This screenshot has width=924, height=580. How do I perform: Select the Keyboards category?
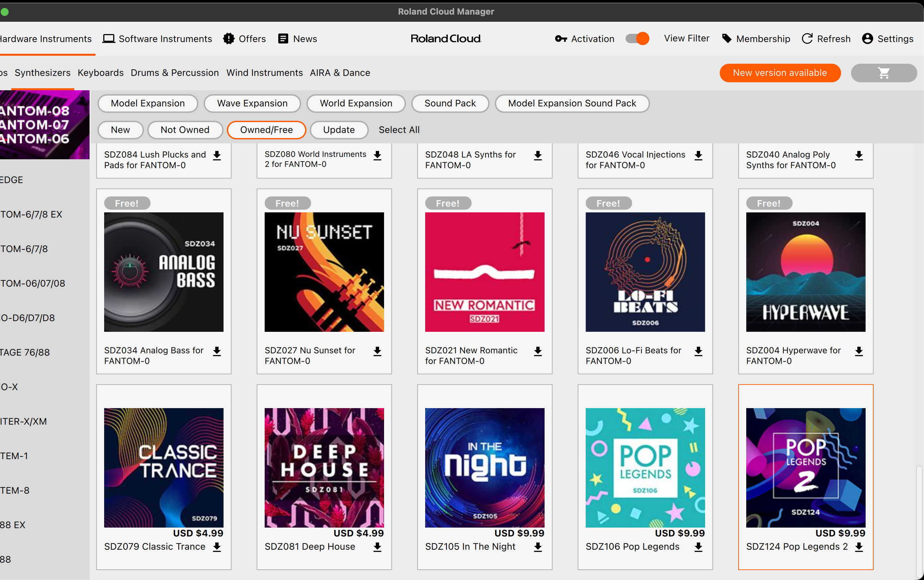[x=100, y=72]
